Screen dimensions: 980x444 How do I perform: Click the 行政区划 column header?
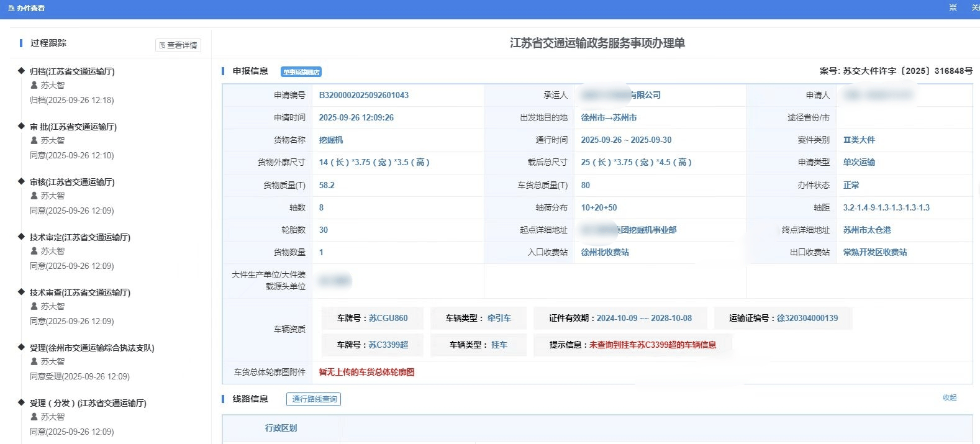tap(281, 428)
